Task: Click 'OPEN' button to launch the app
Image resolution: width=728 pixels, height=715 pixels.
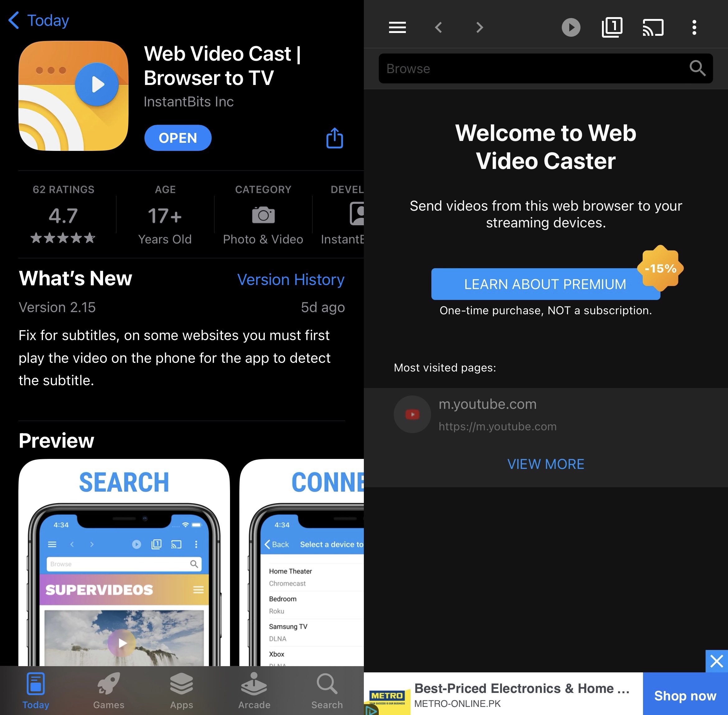Action: pyautogui.click(x=177, y=138)
